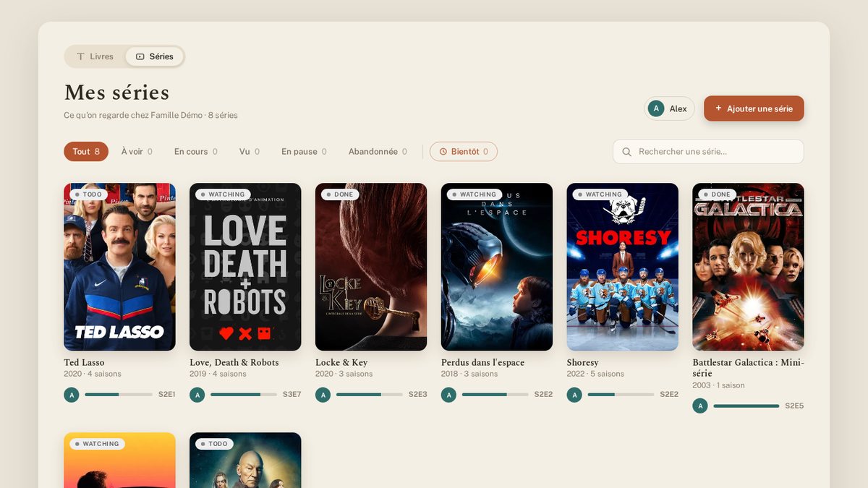
Task: Select the Séries tab
Action: pos(154,56)
